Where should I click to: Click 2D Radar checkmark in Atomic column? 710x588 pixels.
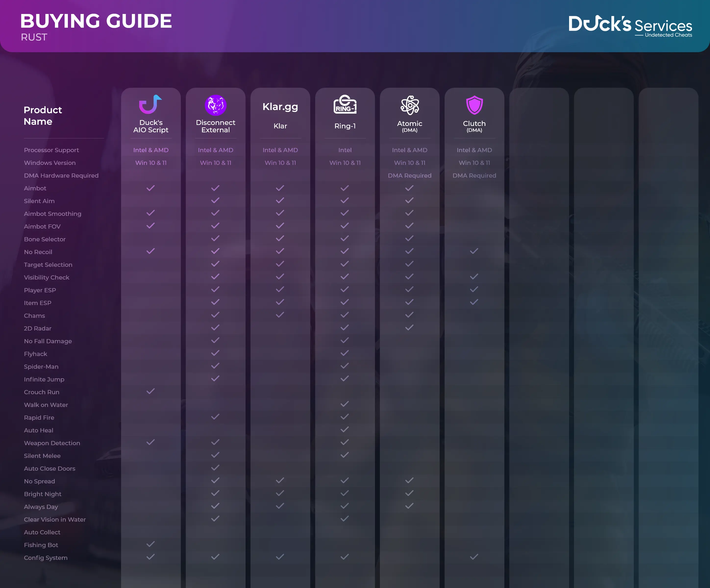(410, 328)
